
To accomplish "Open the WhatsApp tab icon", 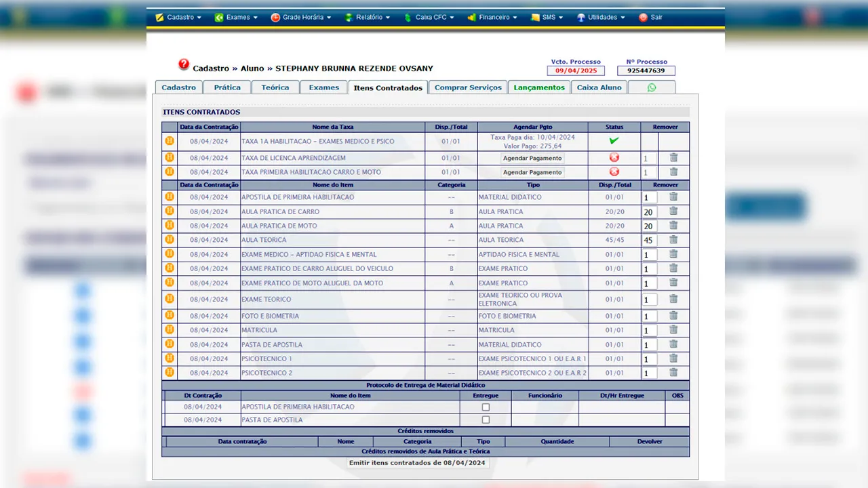I will (x=652, y=87).
